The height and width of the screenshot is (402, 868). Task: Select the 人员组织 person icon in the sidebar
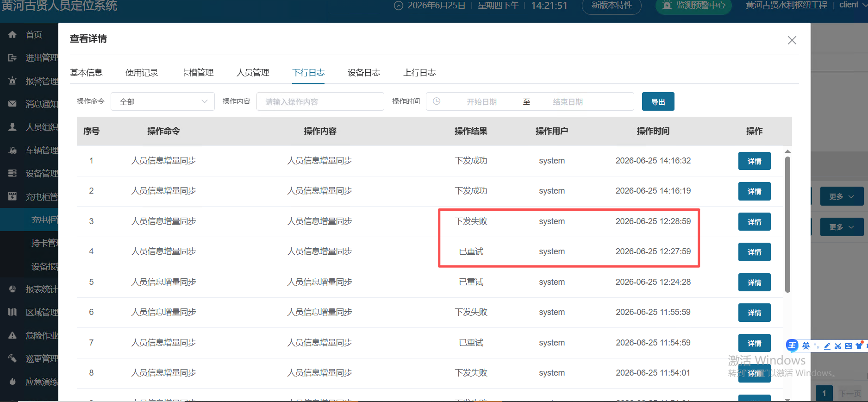12,127
